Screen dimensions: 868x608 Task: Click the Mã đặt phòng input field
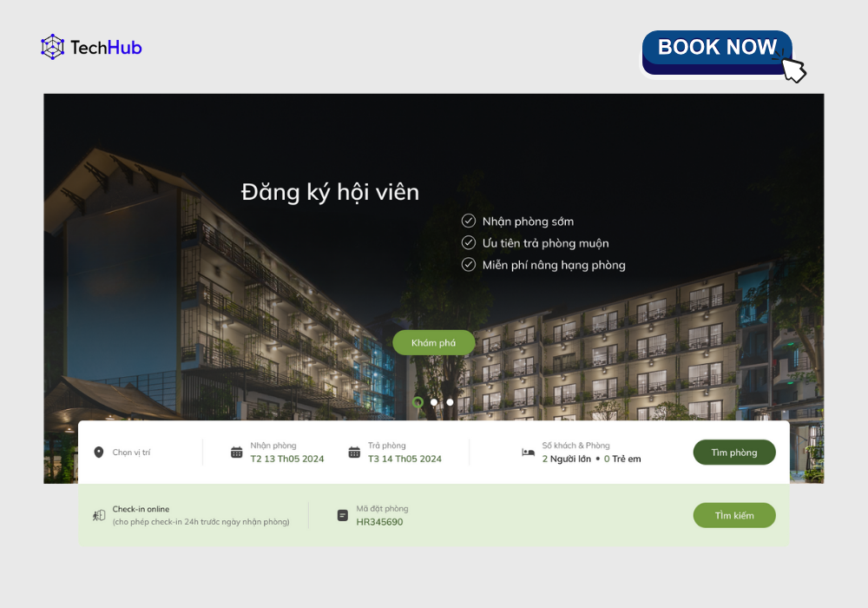382,516
